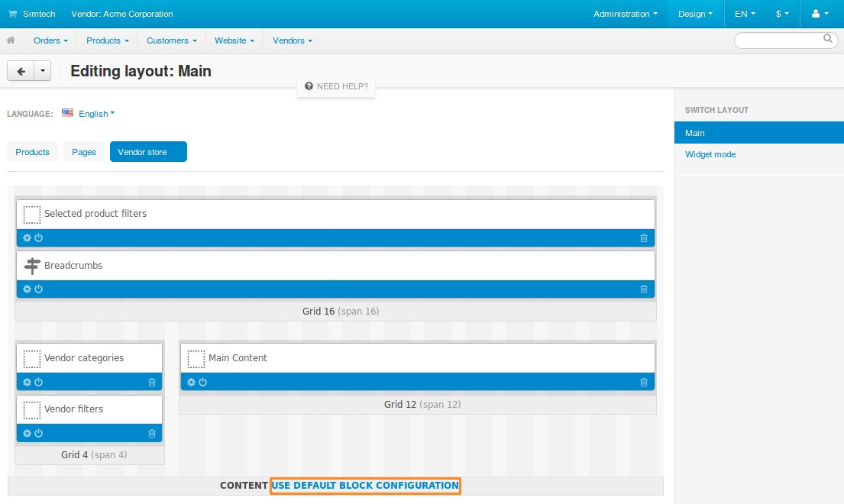Click the Simtech store name
The image size is (844, 504).
click(x=39, y=14)
